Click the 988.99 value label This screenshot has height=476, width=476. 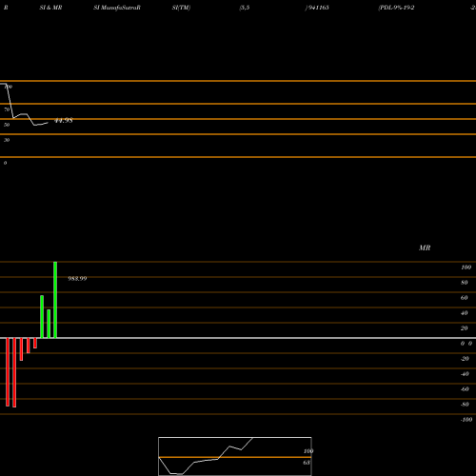[77, 279]
